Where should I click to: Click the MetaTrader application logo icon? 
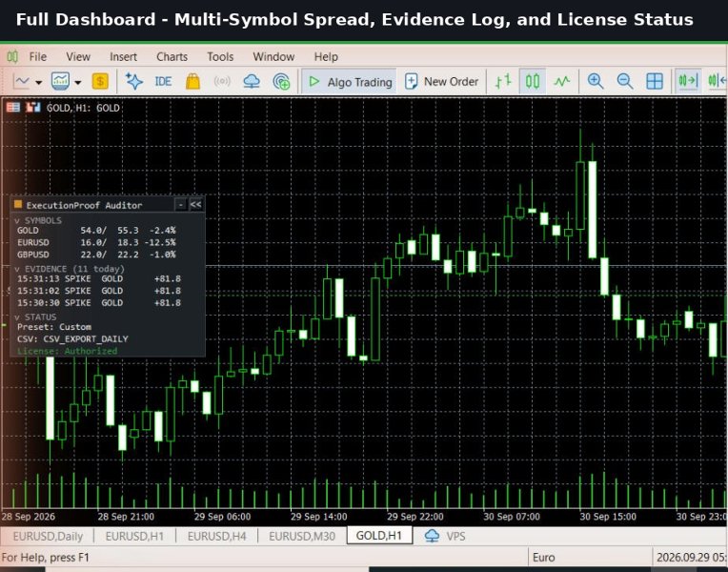tap(12, 56)
